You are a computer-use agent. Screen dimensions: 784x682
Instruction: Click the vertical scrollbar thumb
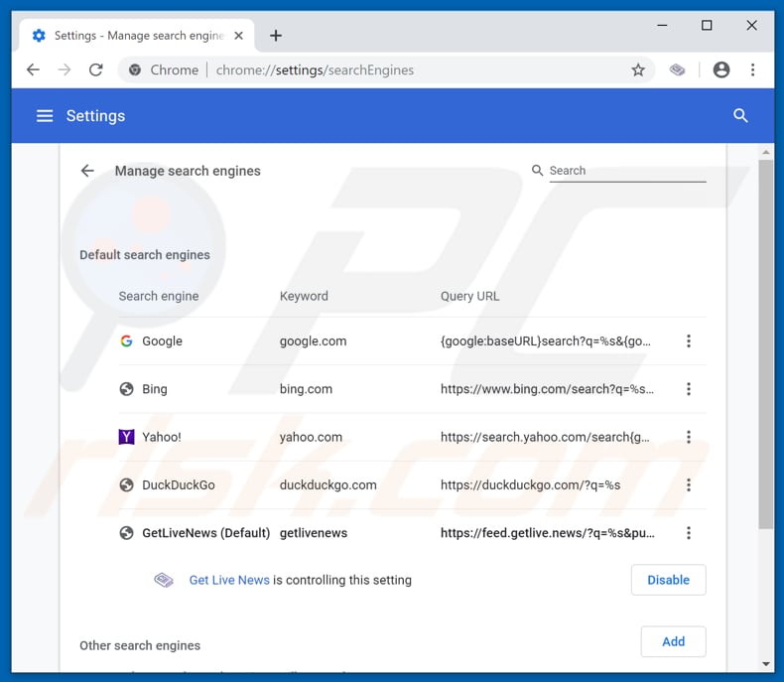765,344
